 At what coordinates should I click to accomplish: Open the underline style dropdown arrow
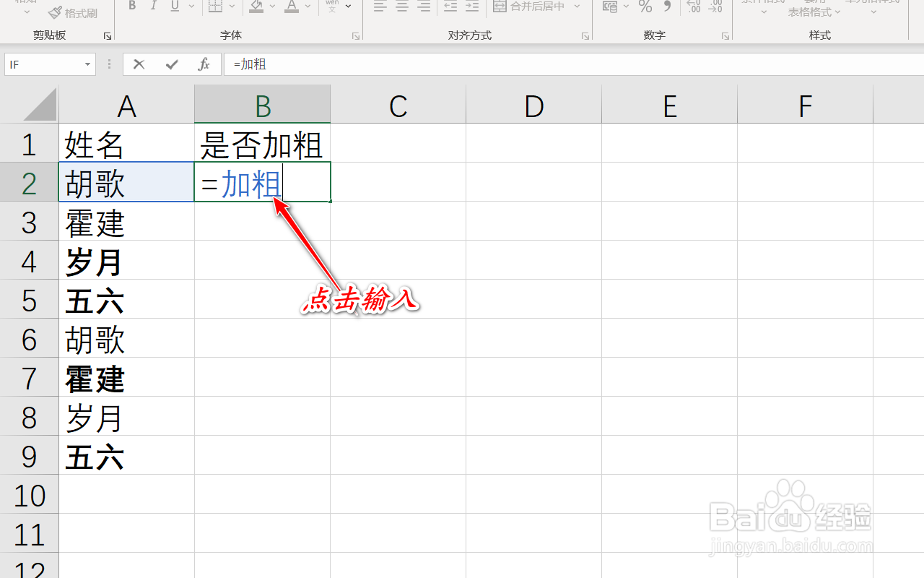(191, 7)
